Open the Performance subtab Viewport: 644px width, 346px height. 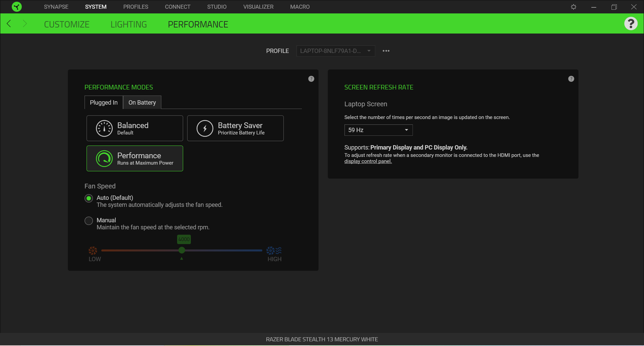pyautogui.click(x=198, y=24)
